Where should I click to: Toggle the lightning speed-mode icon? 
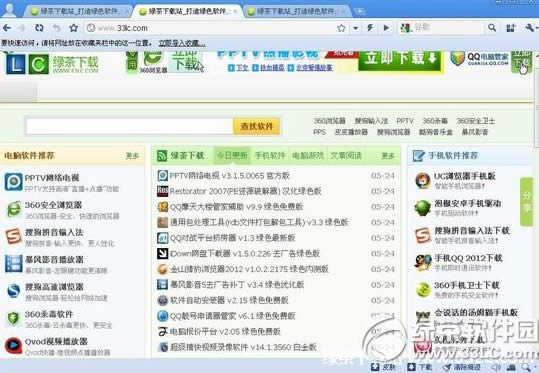pos(370,28)
